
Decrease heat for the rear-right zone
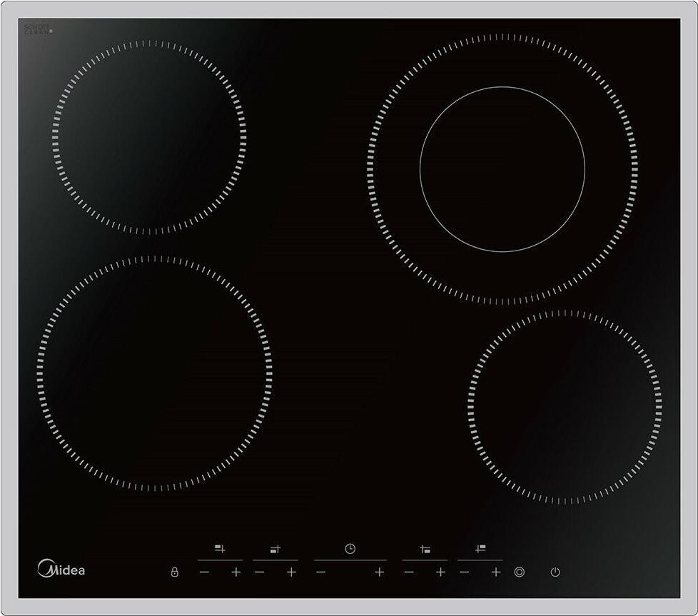pyautogui.click(x=465, y=572)
